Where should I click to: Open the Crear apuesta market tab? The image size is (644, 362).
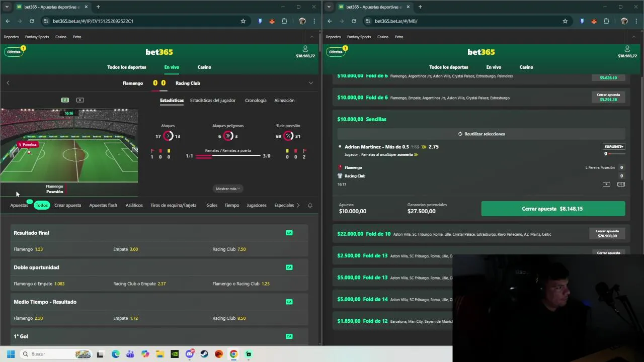[x=67, y=205]
